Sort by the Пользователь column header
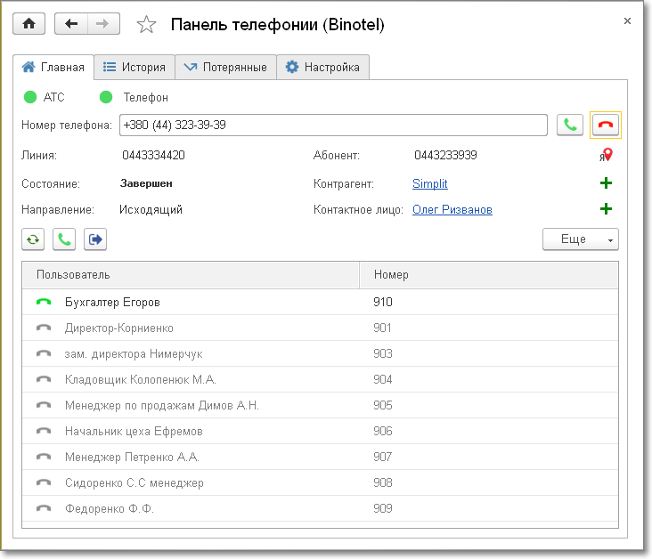The height and width of the screenshot is (559, 652). (190, 274)
